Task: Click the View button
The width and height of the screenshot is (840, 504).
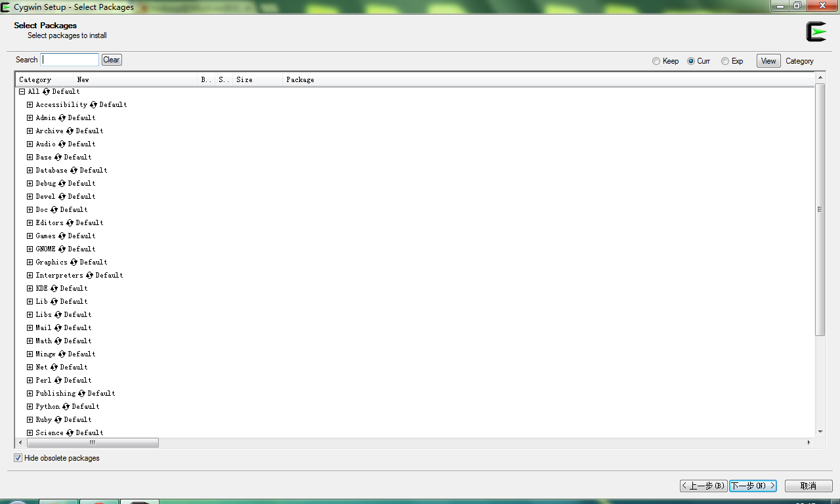Action: click(x=768, y=61)
